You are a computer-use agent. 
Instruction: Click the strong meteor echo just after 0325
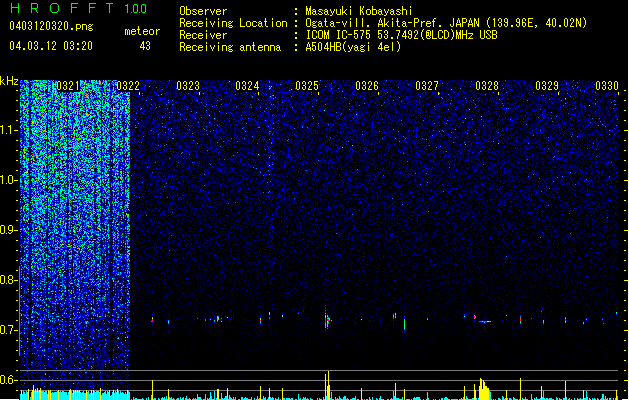327,320
